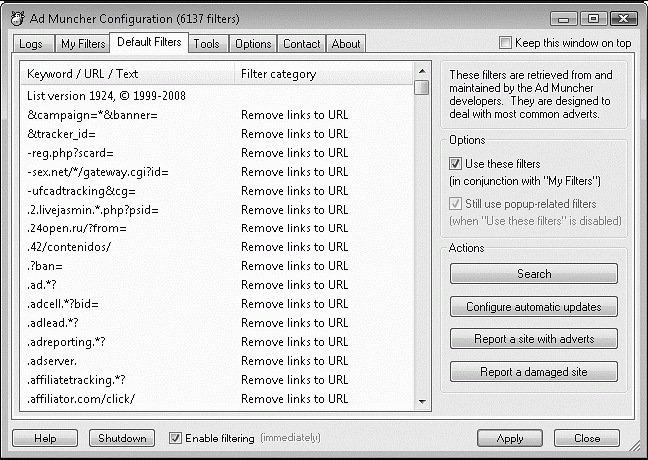The image size is (648, 460).
Task: Click the filter list scroll down arrow
Action: tap(422, 401)
